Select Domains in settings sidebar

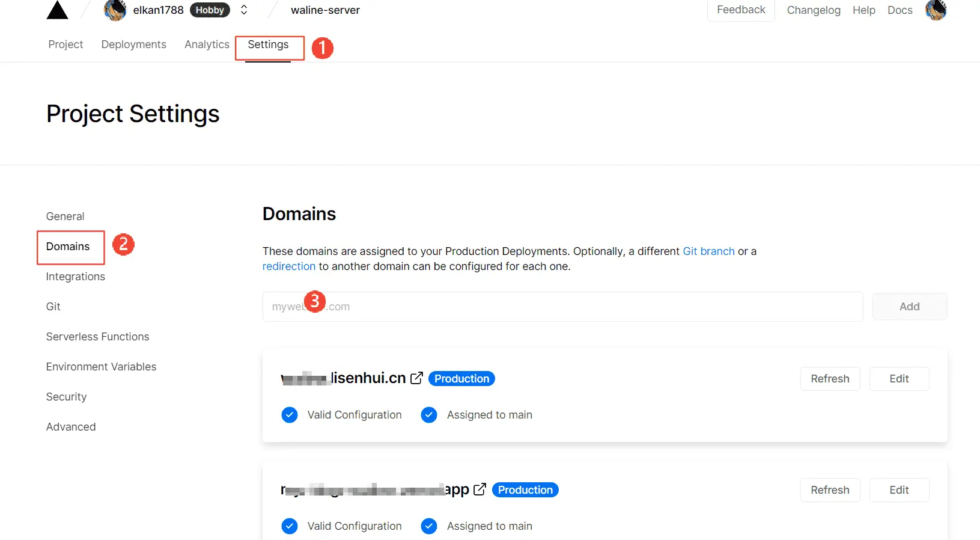(x=68, y=247)
